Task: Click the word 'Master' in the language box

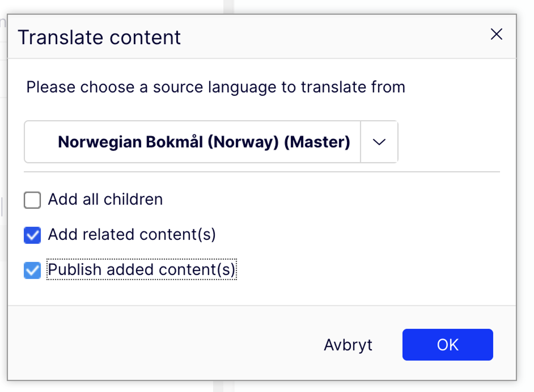Action: click(316, 142)
